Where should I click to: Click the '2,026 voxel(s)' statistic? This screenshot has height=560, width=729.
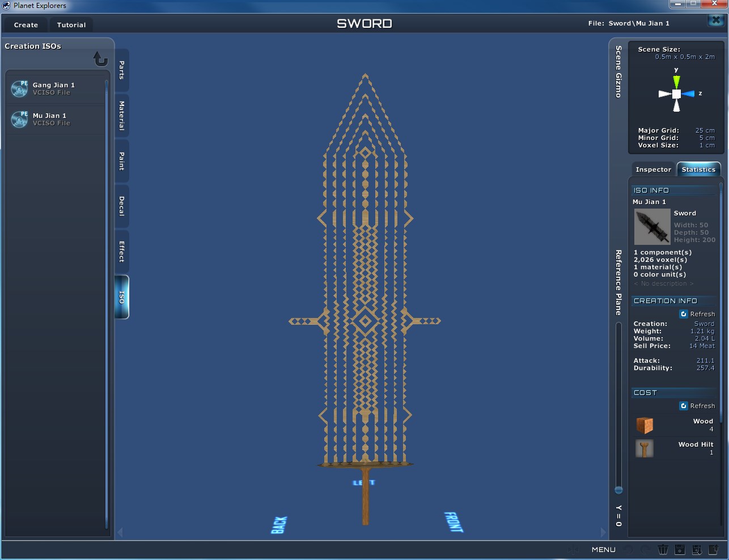(x=660, y=260)
